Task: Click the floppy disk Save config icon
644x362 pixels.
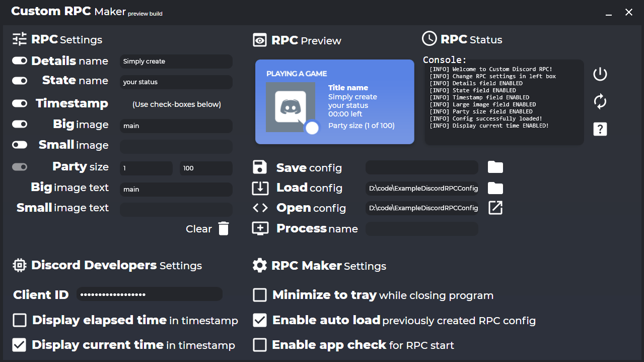Action: click(x=260, y=167)
